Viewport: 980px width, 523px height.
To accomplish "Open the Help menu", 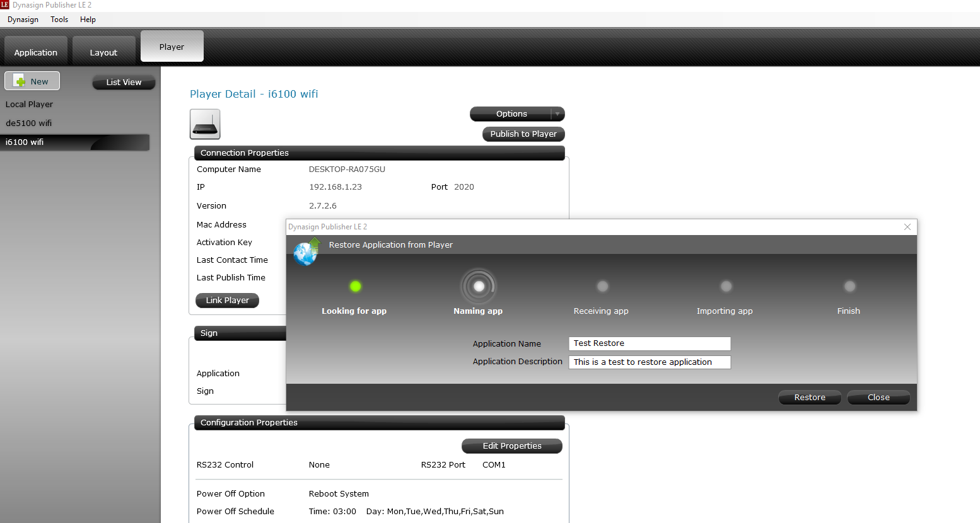I will [88, 20].
